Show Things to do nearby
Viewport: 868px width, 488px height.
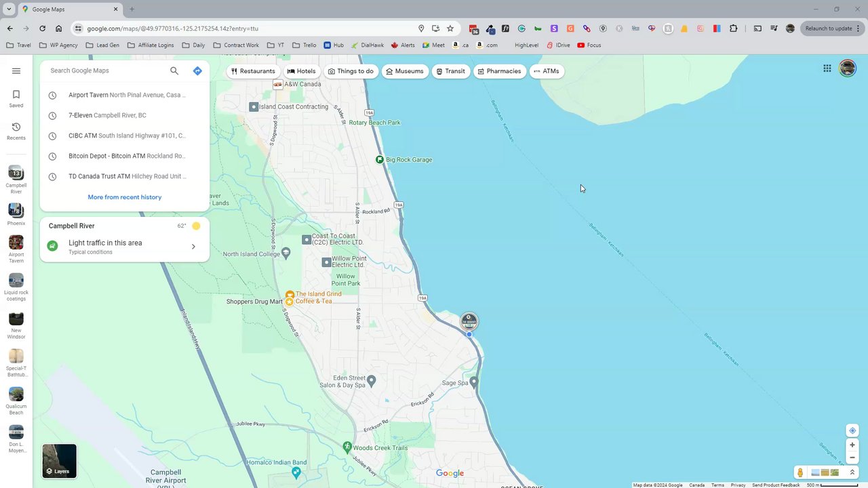(351, 71)
